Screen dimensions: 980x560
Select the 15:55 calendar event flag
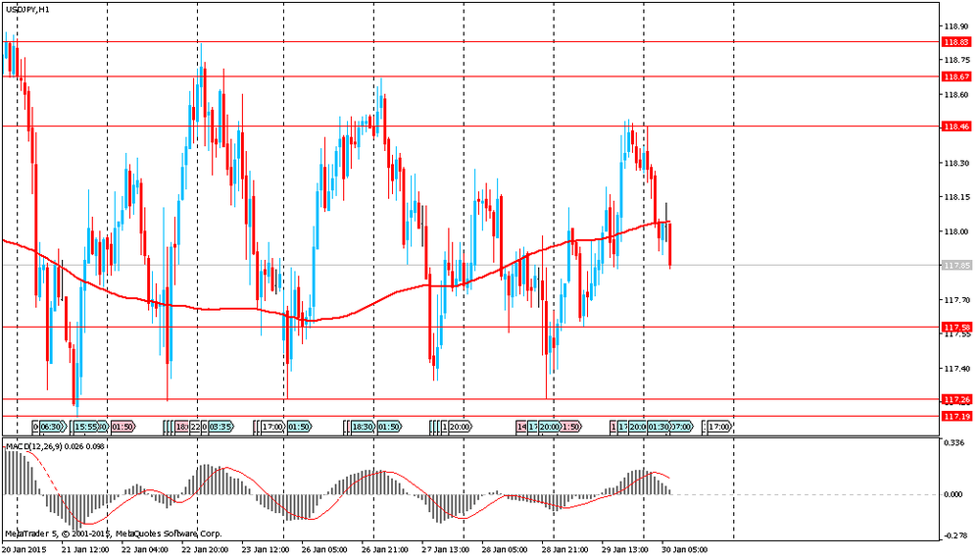click(x=87, y=428)
